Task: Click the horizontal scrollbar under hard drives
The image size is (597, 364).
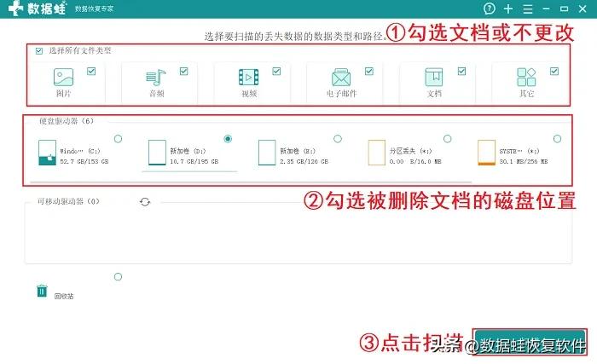Action: [x=251, y=182]
